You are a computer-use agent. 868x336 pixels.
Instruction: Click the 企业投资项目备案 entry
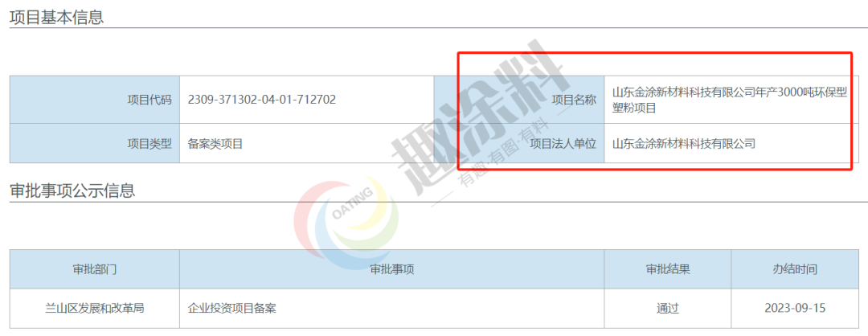coord(232,309)
